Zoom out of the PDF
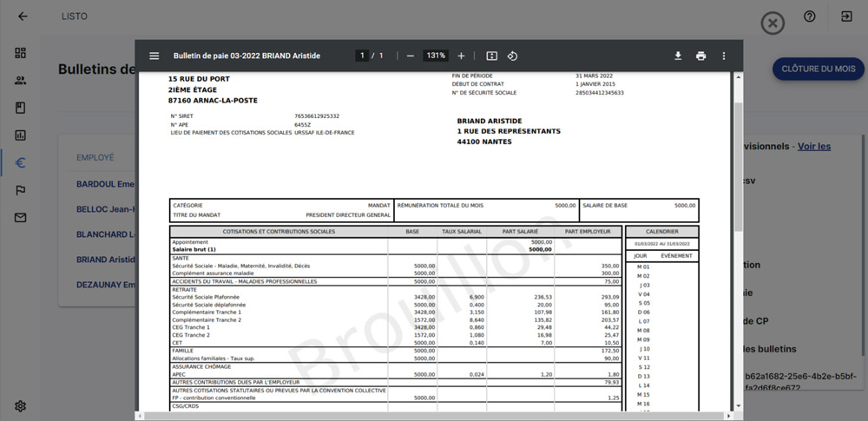The image size is (868, 421). pyautogui.click(x=410, y=56)
